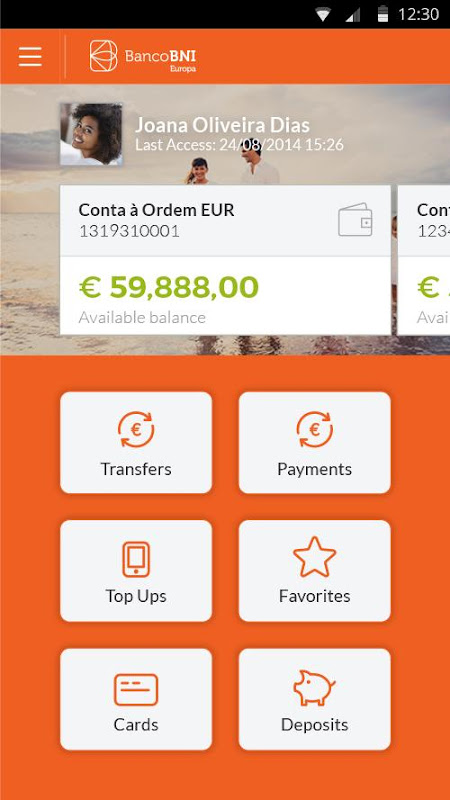Open the hamburger menu
This screenshot has width=450, height=800.
tap(30, 56)
